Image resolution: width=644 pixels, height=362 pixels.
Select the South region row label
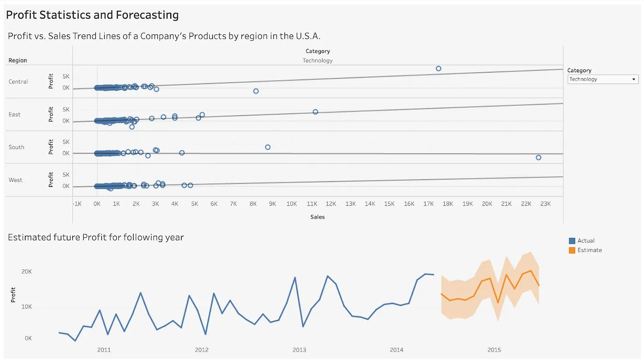[16, 147]
